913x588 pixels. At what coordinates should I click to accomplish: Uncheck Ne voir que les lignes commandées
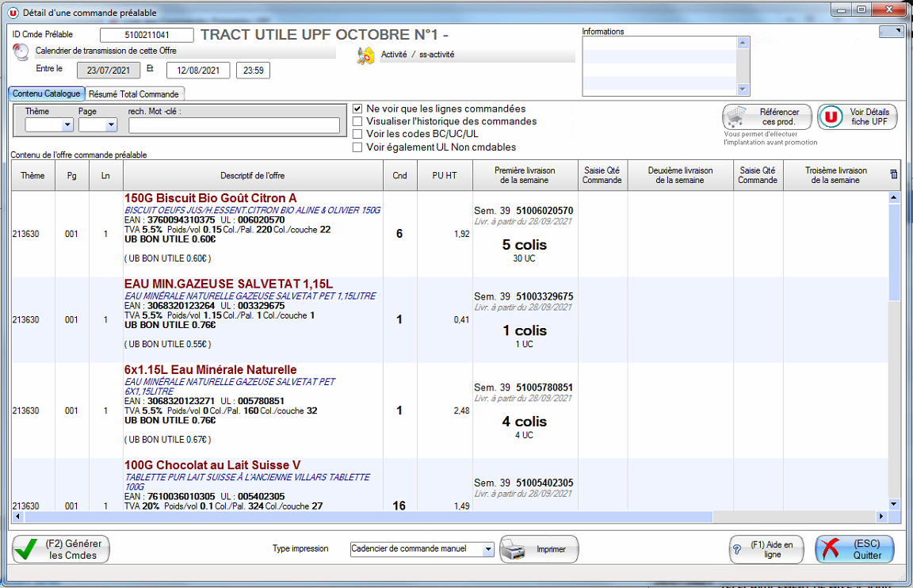coord(358,109)
